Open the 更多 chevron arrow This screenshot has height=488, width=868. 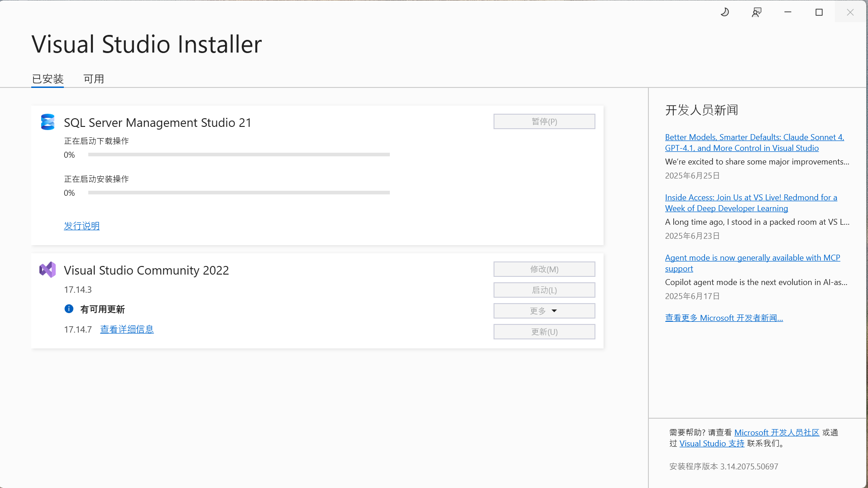point(555,311)
